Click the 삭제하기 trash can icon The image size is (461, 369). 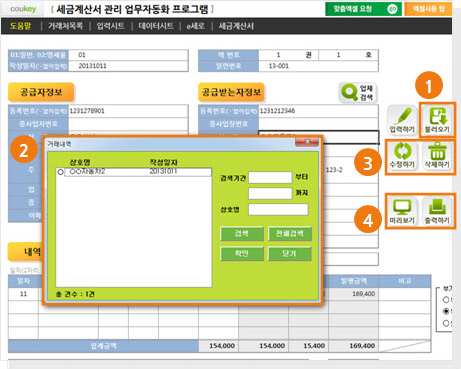point(437,156)
